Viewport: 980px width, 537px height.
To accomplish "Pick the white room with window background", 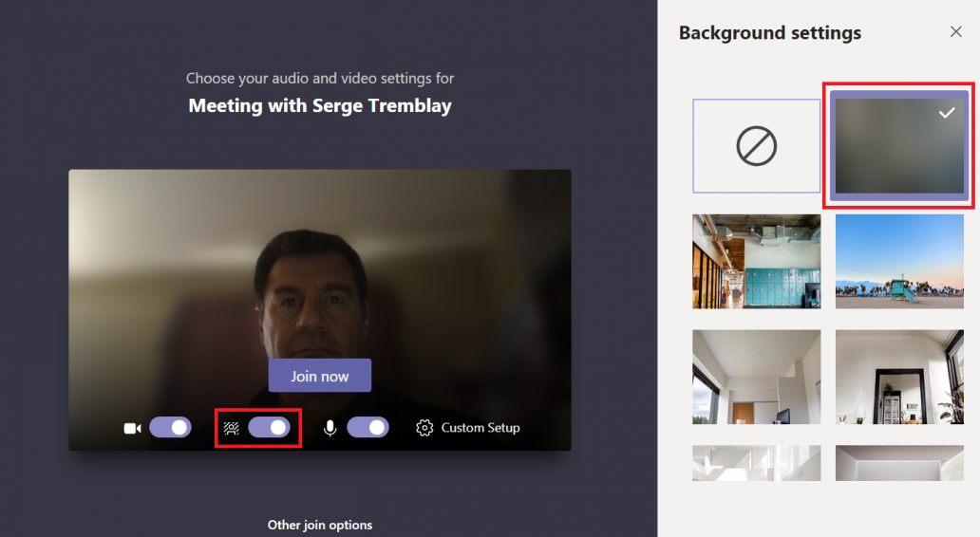I will pos(756,378).
